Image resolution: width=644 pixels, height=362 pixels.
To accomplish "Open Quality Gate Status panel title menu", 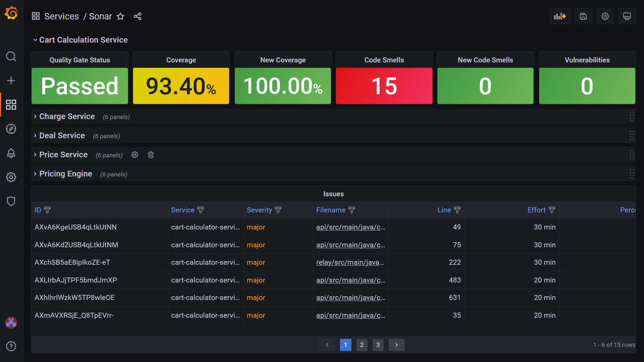I will point(80,60).
